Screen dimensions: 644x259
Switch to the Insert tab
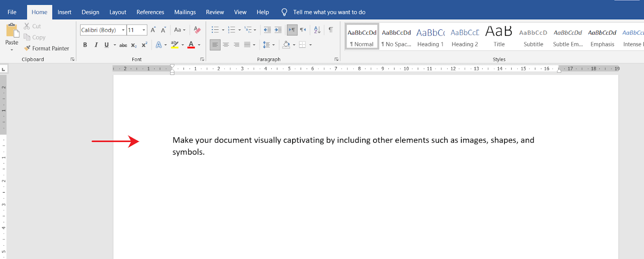(64, 12)
